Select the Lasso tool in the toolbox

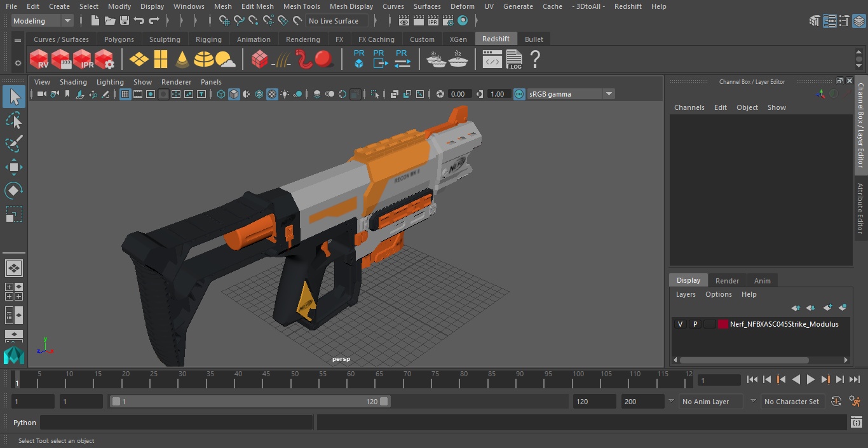pos(14,120)
